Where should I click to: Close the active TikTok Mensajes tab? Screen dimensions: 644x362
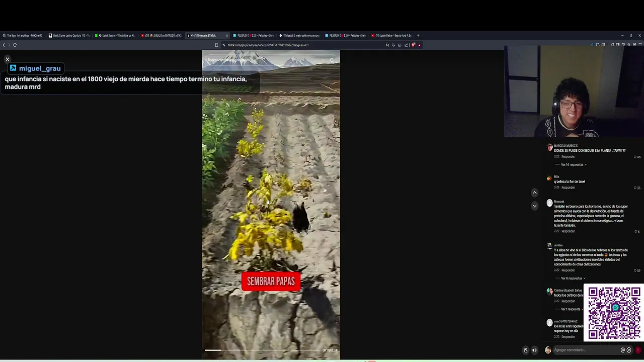227,35
